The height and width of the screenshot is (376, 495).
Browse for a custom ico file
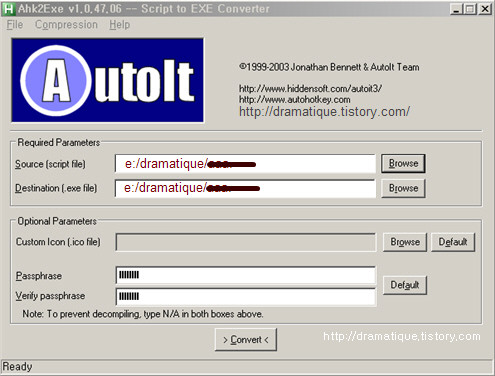pos(405,242)
